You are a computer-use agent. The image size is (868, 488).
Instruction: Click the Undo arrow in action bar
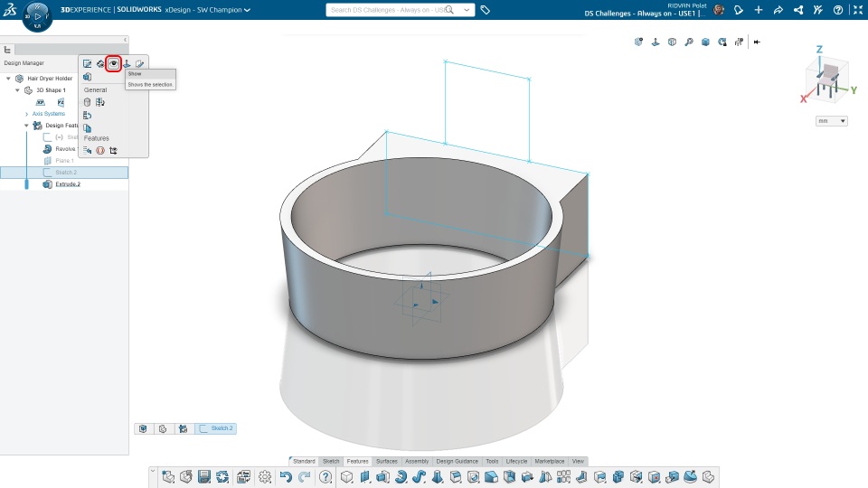click(286, 477)
